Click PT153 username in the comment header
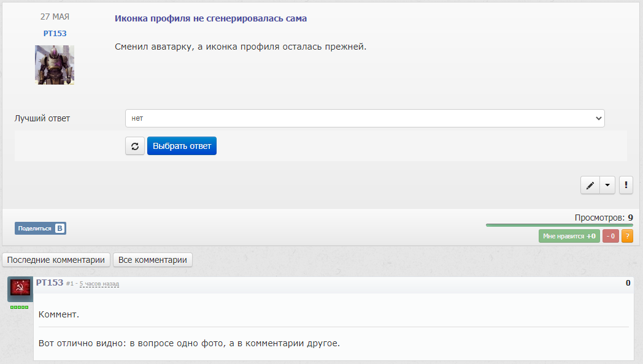This screenshot has height=364, width=643. (x=50, y=282)
